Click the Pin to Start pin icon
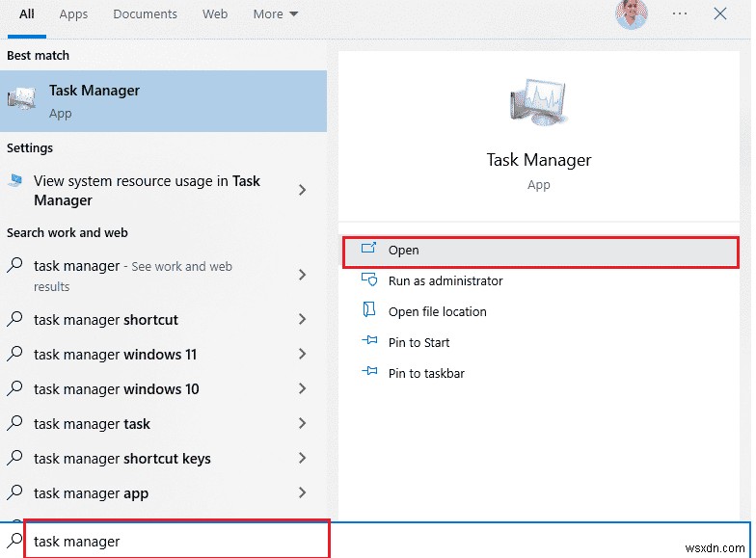The width and height of the screenshot is (756, 558). 368,342
